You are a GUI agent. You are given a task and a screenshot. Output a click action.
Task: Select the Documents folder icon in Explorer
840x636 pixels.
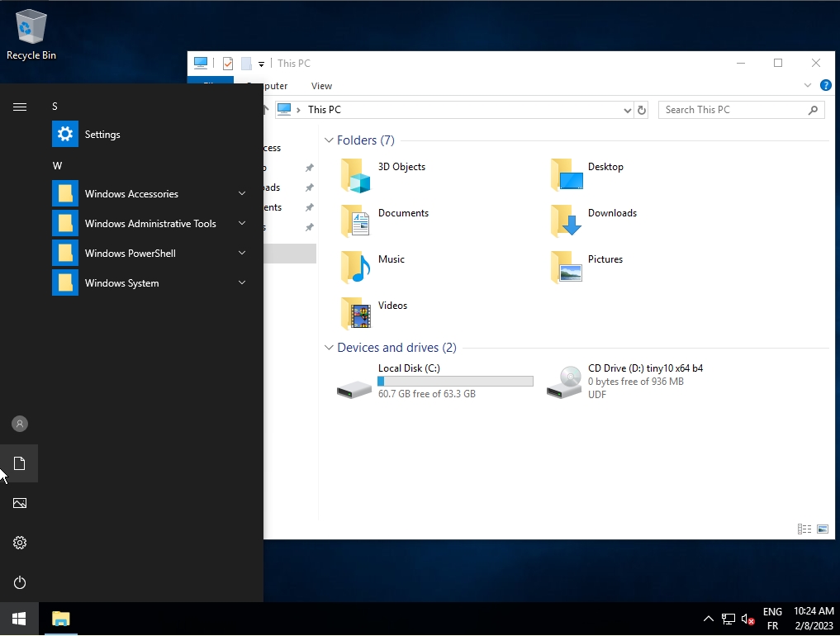point(356,221)
